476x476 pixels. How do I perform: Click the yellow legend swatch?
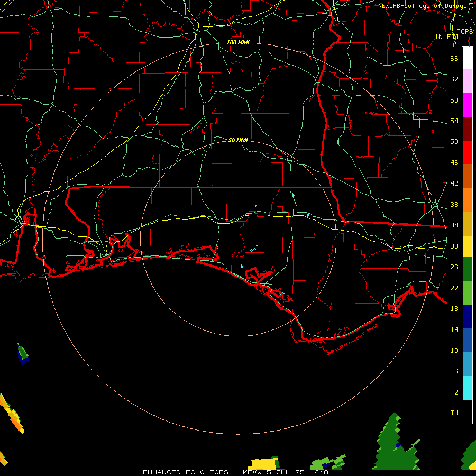point(467,246)
